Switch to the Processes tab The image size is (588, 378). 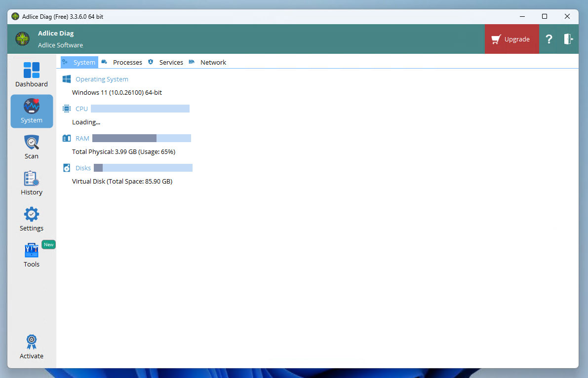tap(127, 63)
